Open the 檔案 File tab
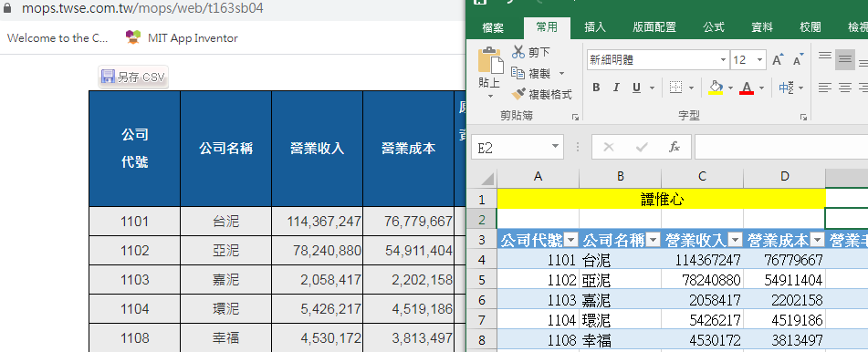868x352 pixels. tap(493, 27)
